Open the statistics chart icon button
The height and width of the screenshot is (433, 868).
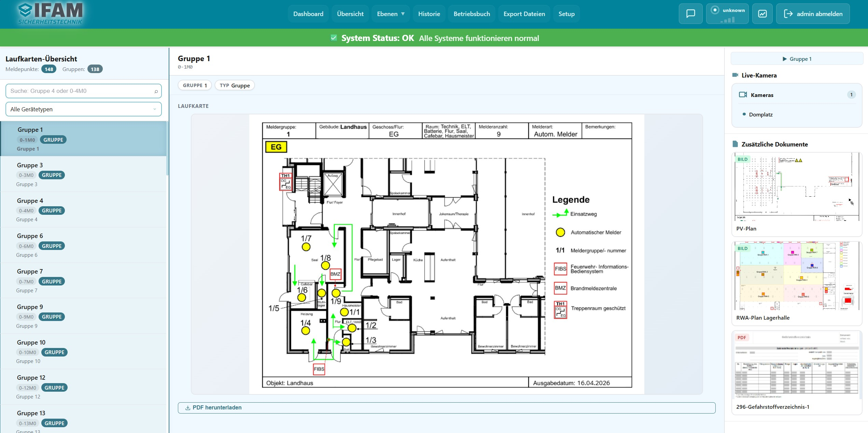[x=762, y=14]
